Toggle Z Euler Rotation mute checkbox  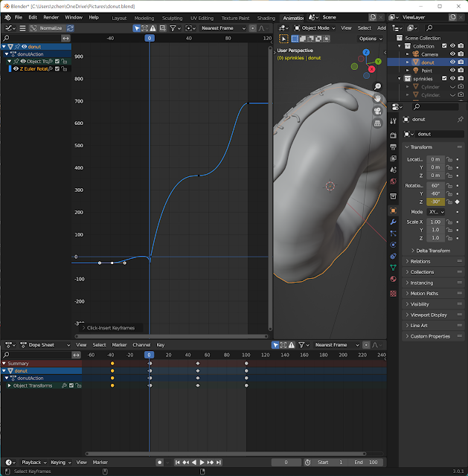(57, 68)
